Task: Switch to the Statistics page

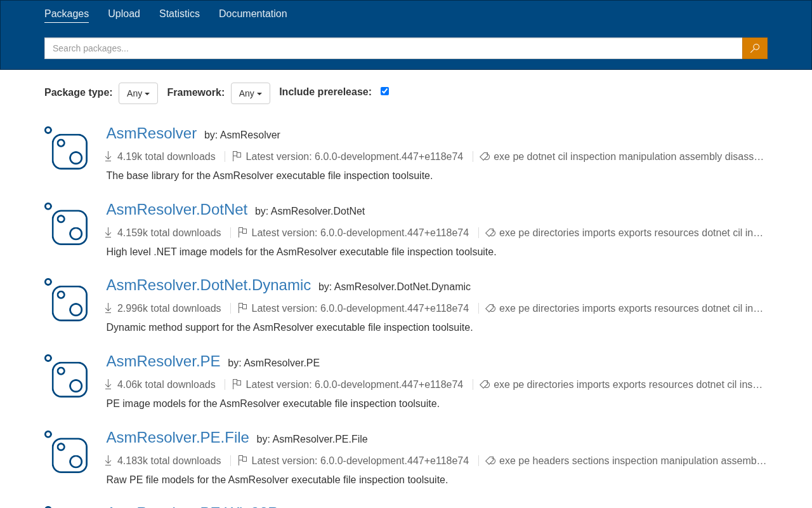Action: (180, 14)
